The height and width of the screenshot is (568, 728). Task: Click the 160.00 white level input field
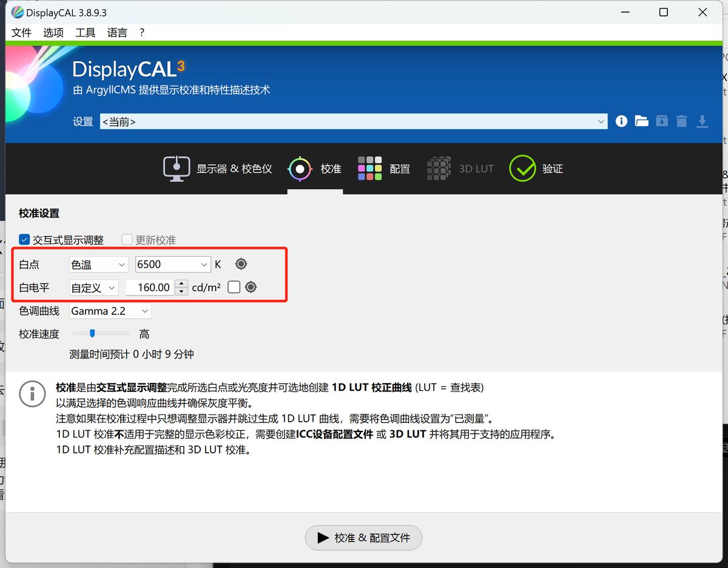[152, 286]
